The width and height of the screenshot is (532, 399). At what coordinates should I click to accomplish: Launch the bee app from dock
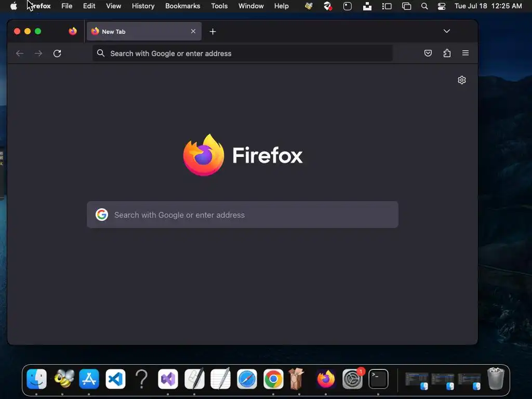[63, 379]
